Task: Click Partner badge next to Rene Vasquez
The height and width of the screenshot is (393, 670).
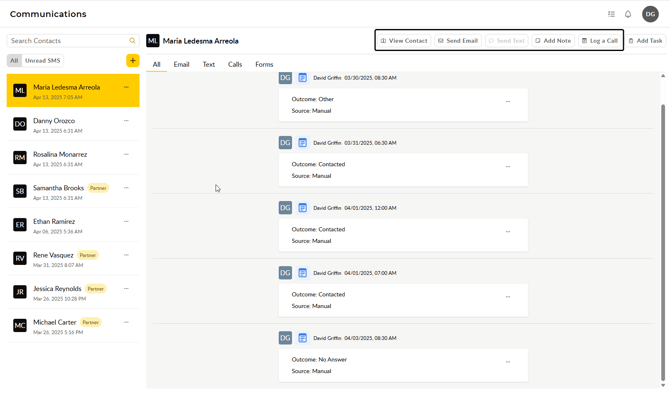Action: tap(88, 255)
